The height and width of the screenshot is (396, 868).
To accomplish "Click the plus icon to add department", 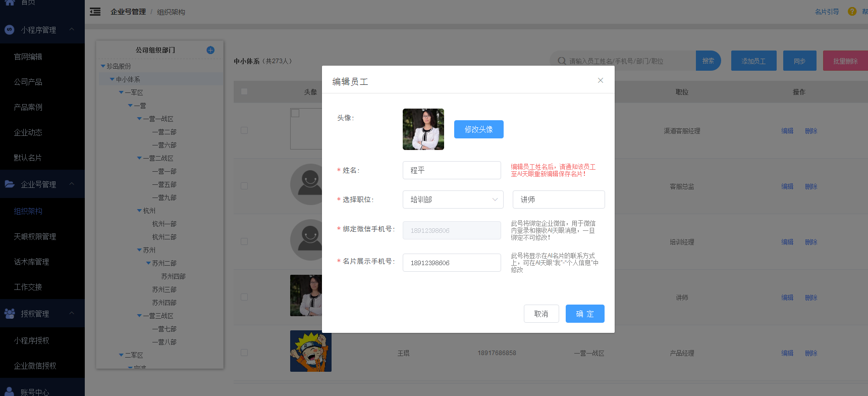I will (210, 50).
